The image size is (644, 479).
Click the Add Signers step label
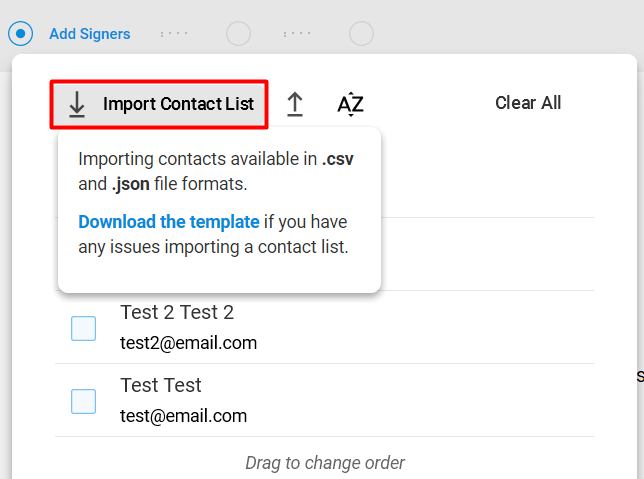tap(90, 34)
